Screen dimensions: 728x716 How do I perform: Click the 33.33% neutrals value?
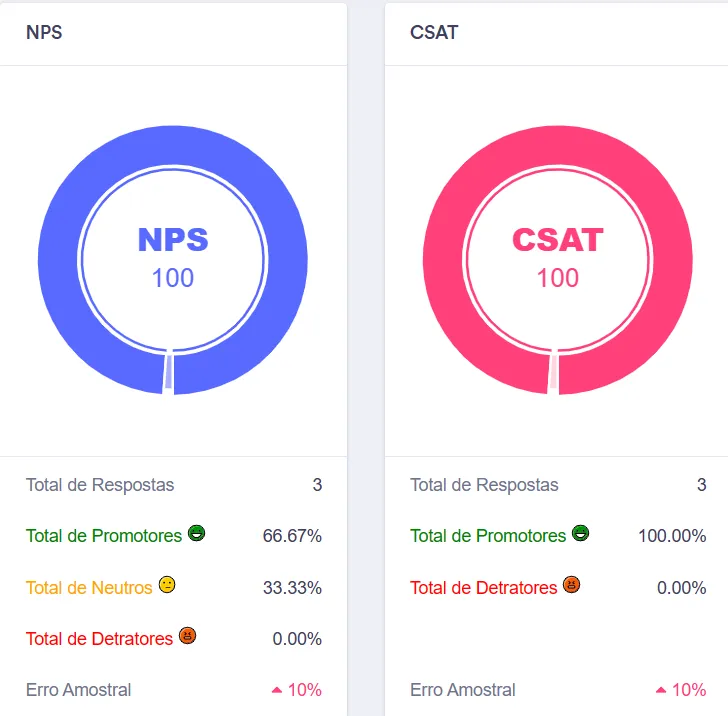point(292,588)
